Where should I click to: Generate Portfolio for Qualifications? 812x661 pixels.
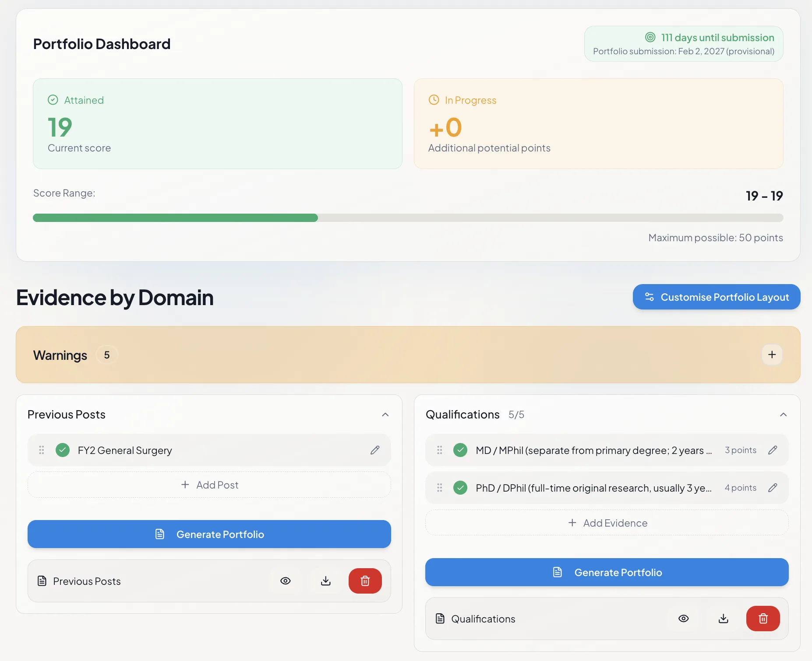coord(607,572)
